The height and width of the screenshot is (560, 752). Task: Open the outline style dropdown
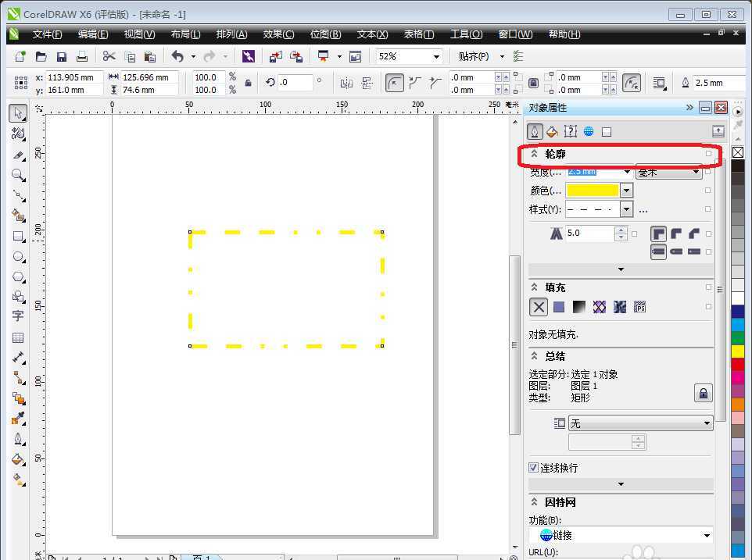(x=625, y=209)
